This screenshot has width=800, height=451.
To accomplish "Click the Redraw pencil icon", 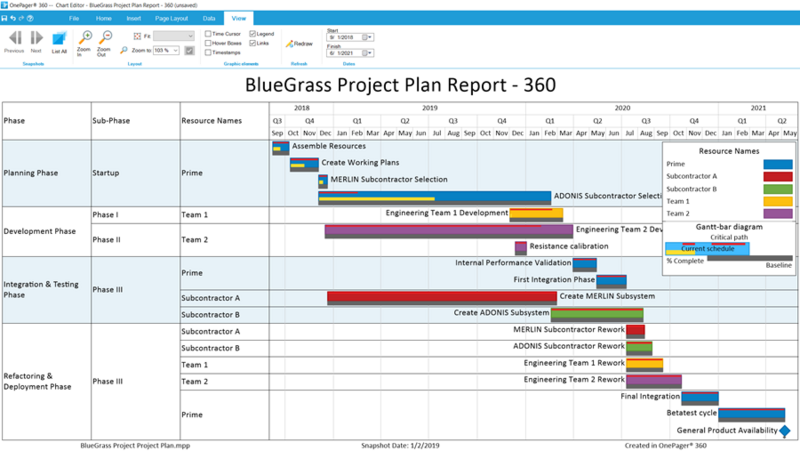I will pyautogui.click(x=289, y=44).
